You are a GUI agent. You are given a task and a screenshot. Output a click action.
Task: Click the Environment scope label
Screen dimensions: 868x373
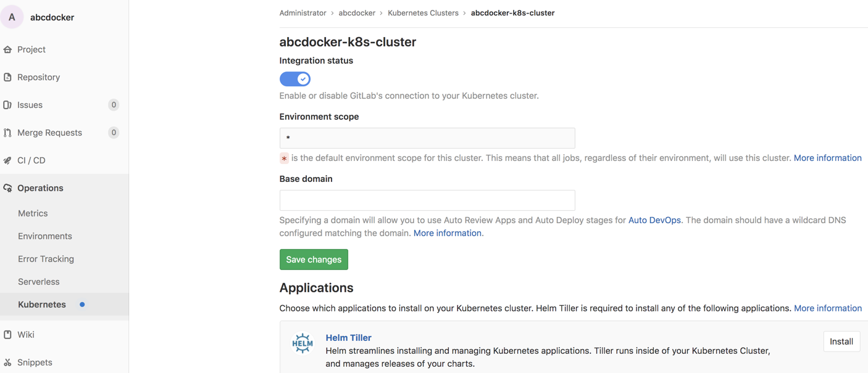(x=319, y=117)
